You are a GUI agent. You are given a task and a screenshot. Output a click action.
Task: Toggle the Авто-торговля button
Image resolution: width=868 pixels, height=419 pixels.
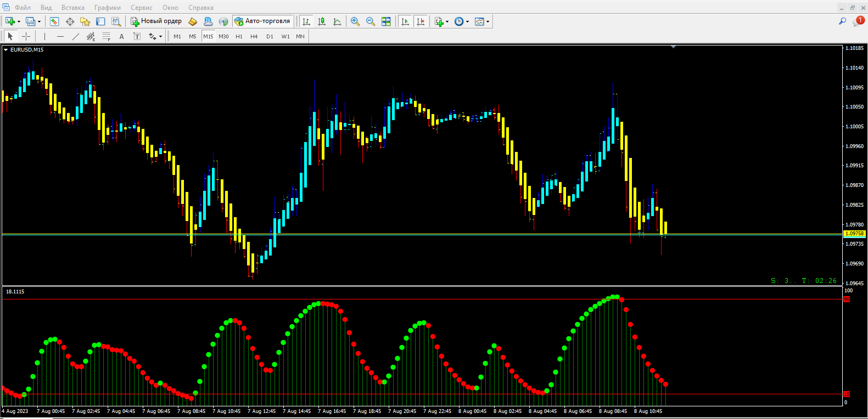click(x=262, y=21)
